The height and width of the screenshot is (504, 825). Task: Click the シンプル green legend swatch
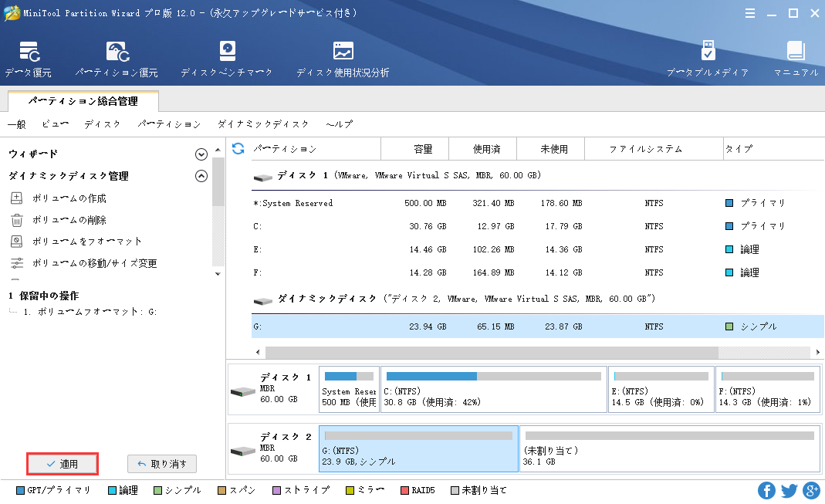pyautogui.click(x=157, y=490)
